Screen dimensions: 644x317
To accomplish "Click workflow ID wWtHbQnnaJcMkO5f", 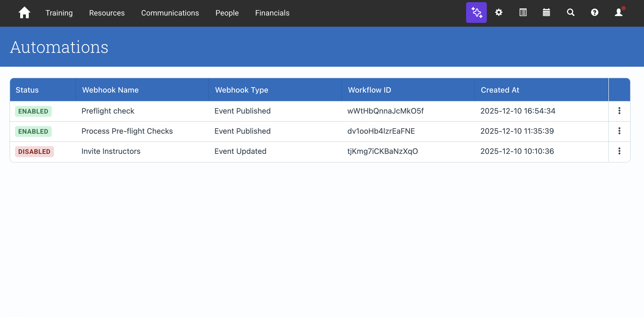I will (385, 111).
